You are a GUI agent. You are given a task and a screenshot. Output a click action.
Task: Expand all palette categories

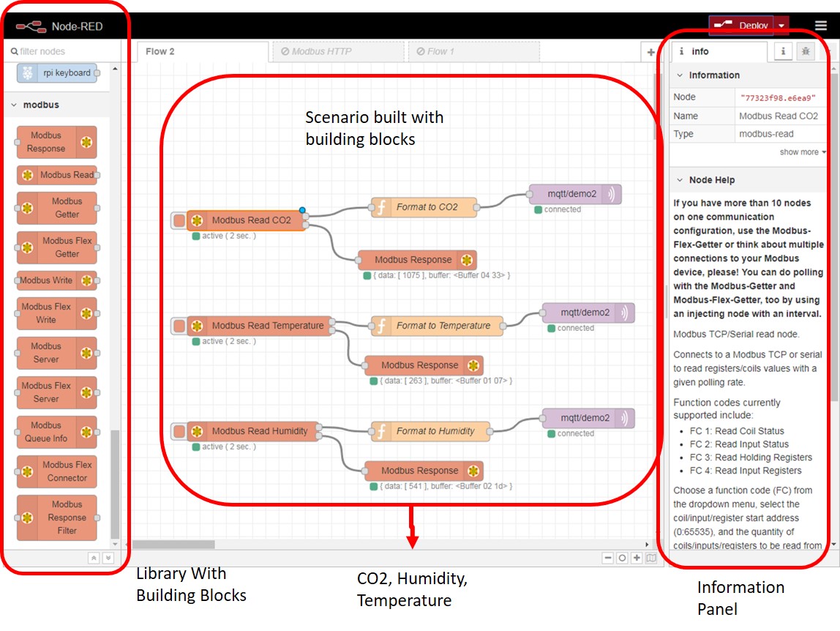tap(108, 558)
